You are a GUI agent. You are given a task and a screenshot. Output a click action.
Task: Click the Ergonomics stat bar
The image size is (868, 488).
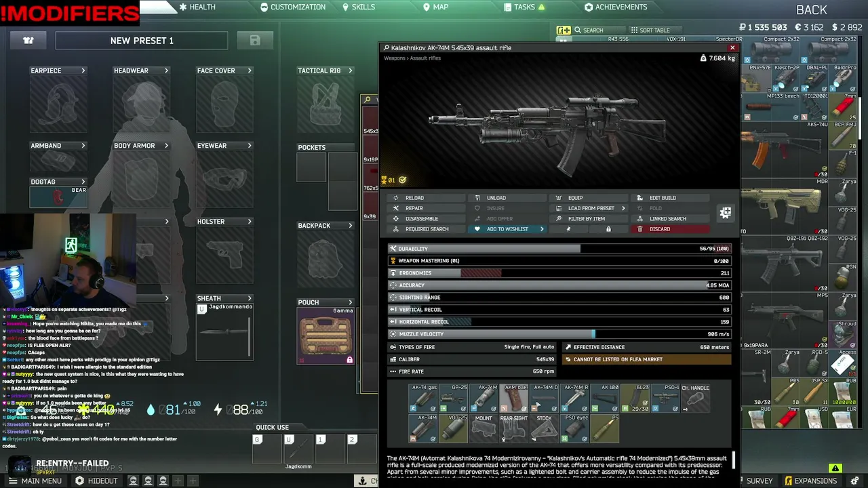559,273
